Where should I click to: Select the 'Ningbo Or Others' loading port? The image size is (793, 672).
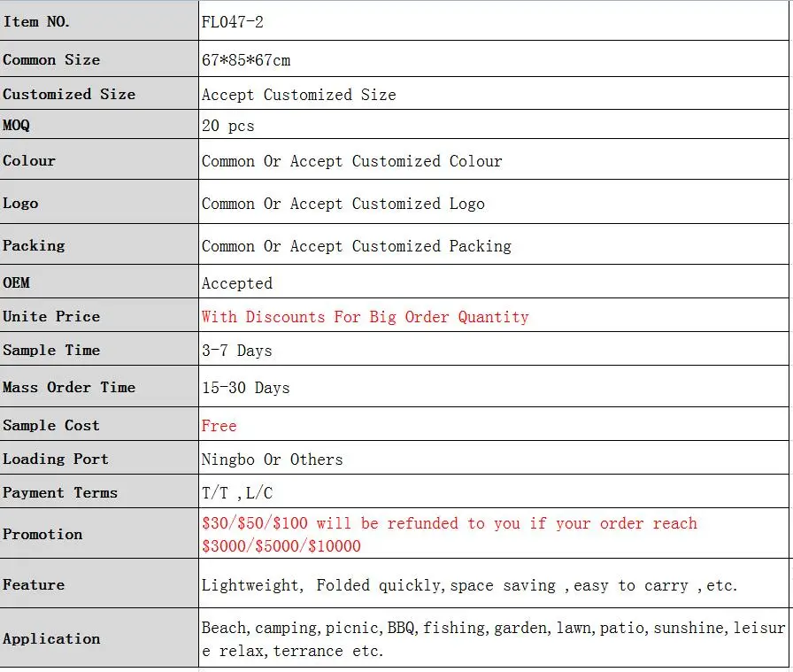tap(272, 460)
